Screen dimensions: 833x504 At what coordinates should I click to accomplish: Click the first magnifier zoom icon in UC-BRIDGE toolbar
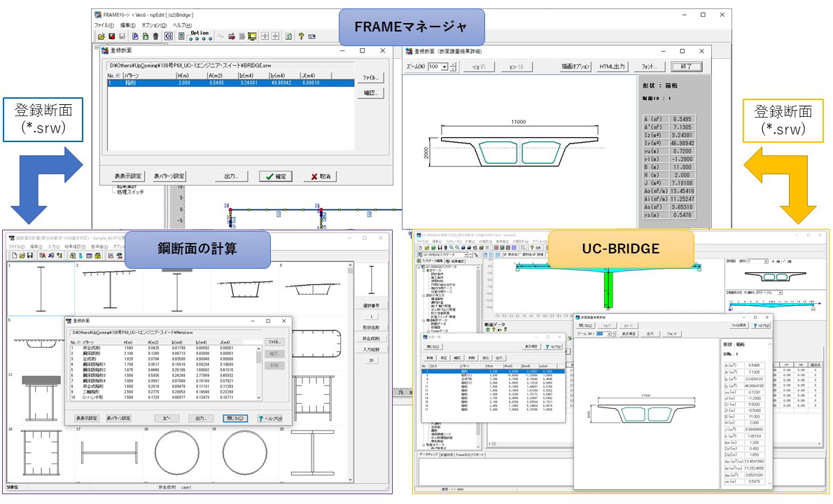[x=451, y=248]
